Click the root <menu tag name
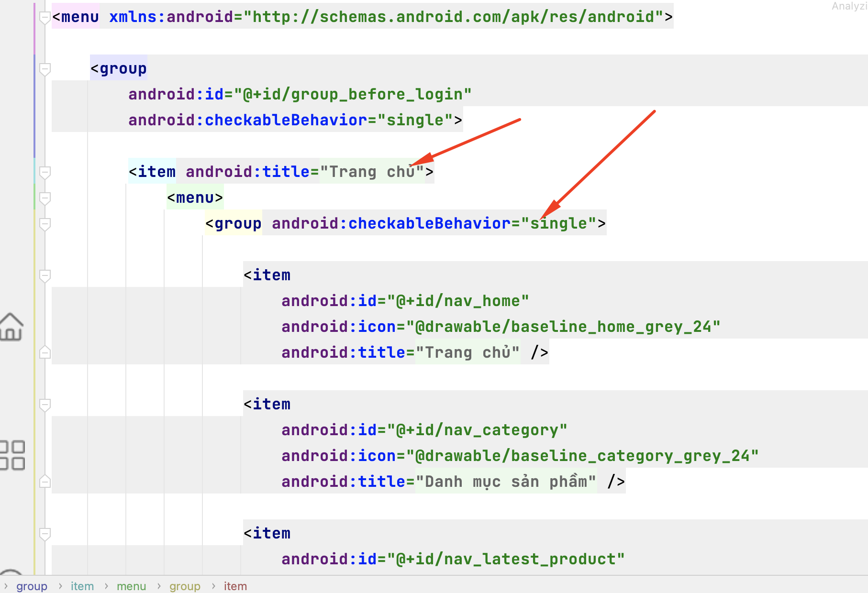This screenshot has width=868, height=593. click(x=75, y=17)
